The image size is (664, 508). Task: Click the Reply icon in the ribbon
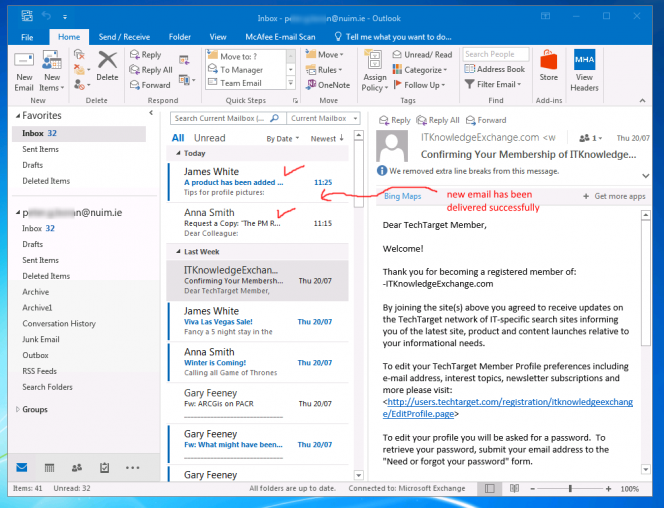point(135,55)
